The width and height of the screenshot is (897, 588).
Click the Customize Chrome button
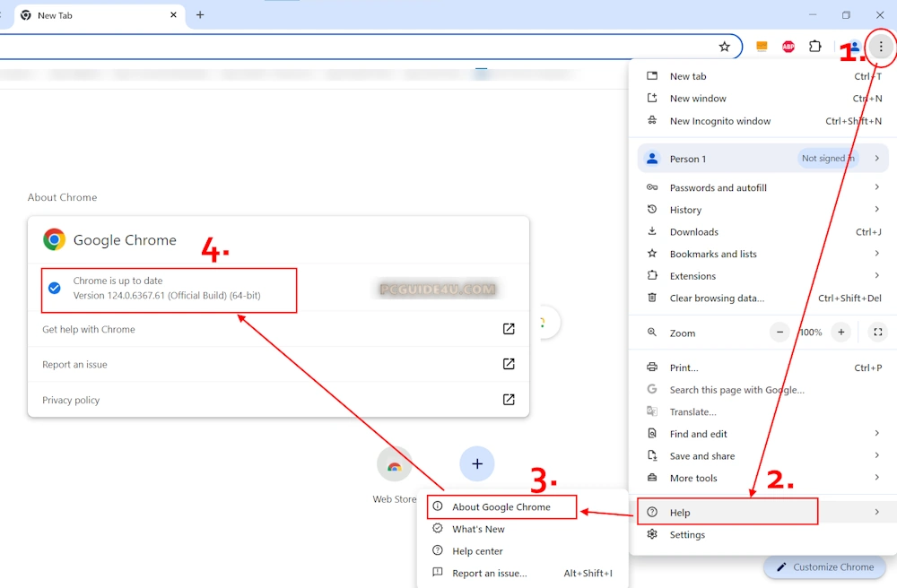pyautogui.click(x=824, y=566)
